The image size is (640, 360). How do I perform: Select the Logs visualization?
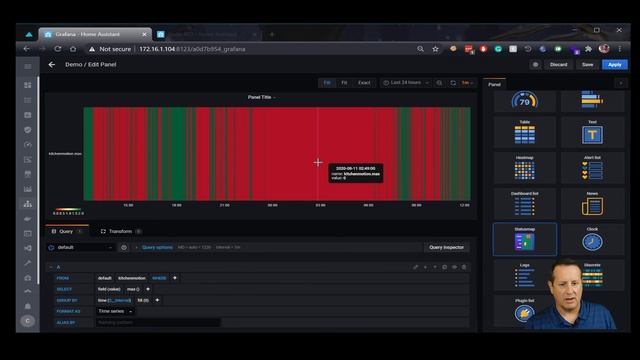tap(524, 275)
